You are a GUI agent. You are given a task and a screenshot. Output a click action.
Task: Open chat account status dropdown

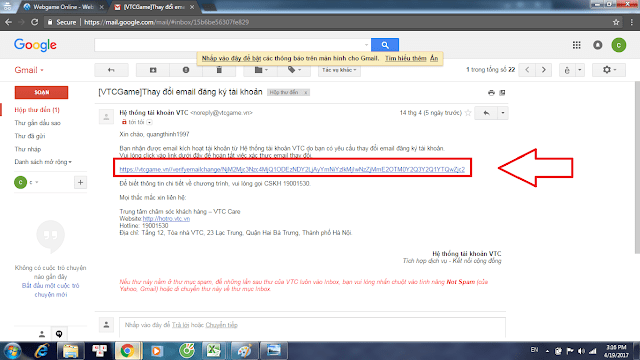pos(33,182)
